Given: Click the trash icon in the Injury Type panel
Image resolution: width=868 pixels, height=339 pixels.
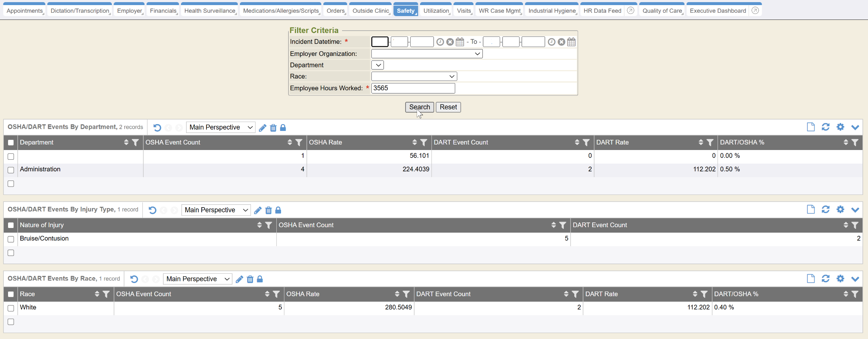Looking at the screenshot, I should click(x=268, y=211).
